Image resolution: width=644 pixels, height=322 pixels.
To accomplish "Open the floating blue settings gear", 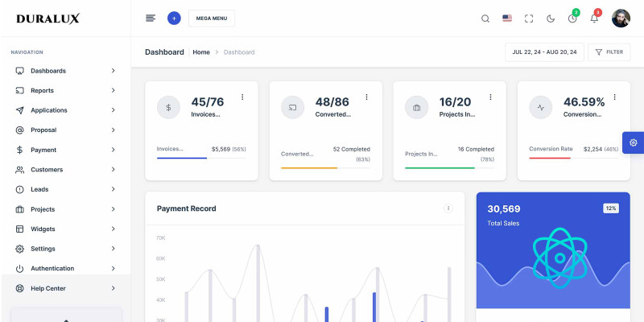I will coord(633,142).
